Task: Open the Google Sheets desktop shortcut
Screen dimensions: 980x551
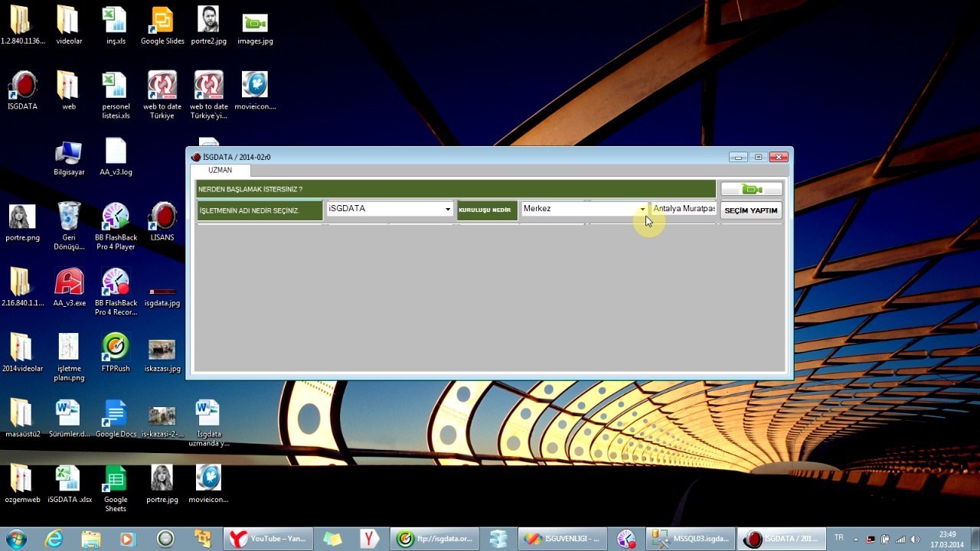Action: tap(116, 488)
